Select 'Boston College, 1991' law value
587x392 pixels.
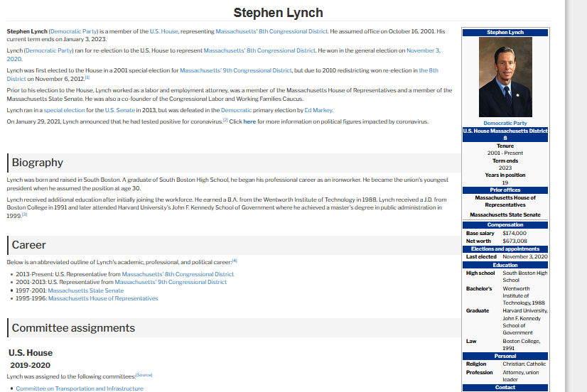(521, 344)
